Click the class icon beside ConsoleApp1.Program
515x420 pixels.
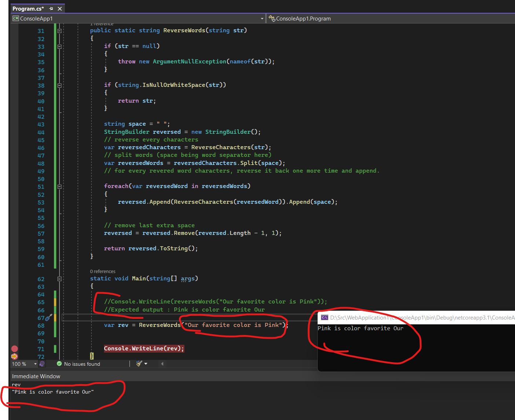pos(271,18)
